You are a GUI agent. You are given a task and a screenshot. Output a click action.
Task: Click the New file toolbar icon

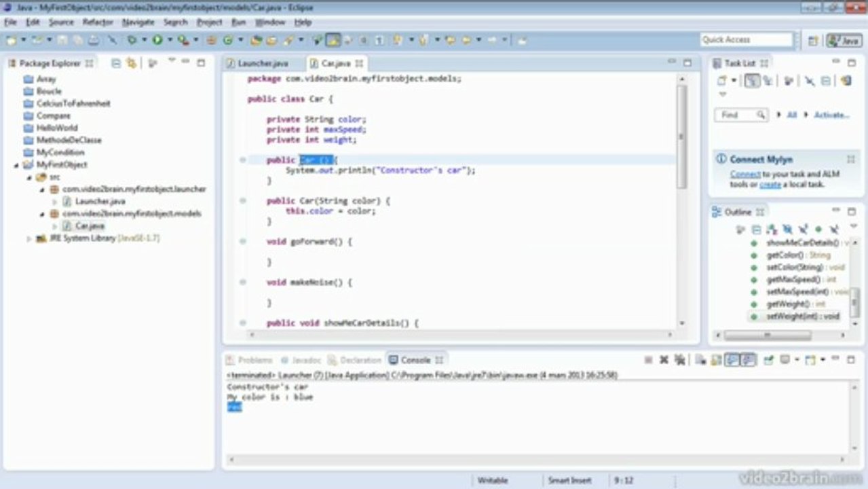click(12, 40)
